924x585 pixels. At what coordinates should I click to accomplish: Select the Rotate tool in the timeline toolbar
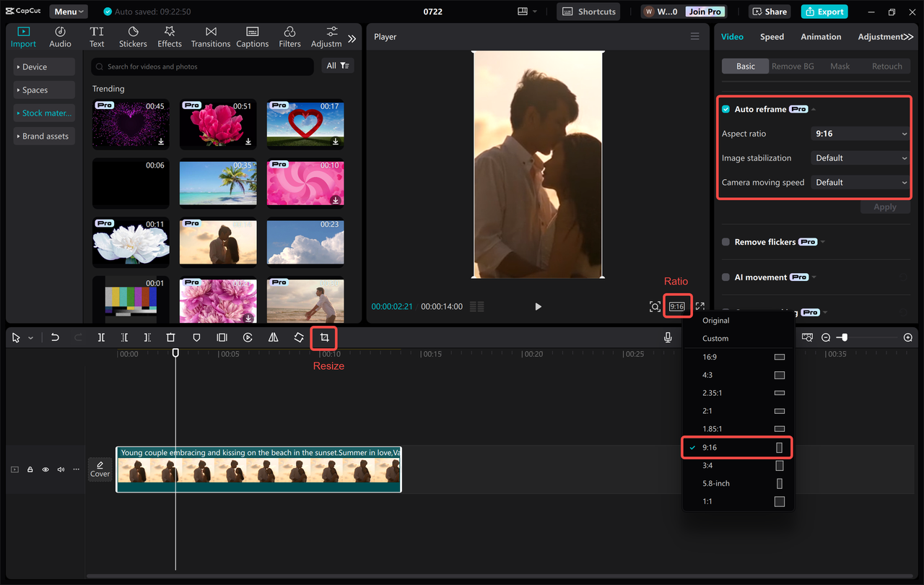point(298,337)
